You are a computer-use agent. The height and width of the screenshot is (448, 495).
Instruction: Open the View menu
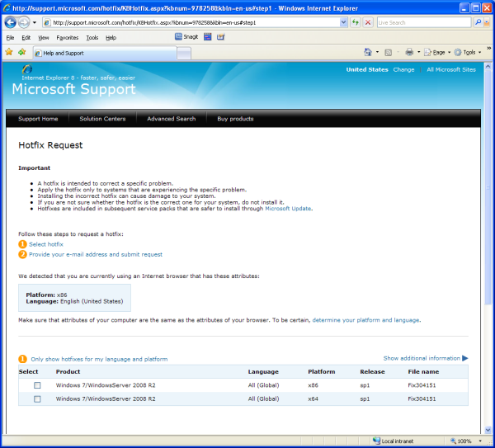pyautogui.click(x=44, y=38)
